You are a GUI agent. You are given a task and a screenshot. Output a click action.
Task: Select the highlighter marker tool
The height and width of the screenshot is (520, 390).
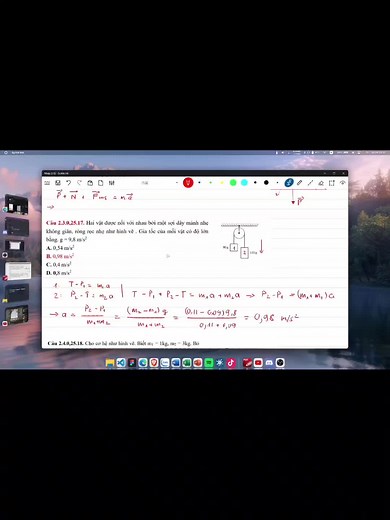pyautogui.click(x=299, y=183)
